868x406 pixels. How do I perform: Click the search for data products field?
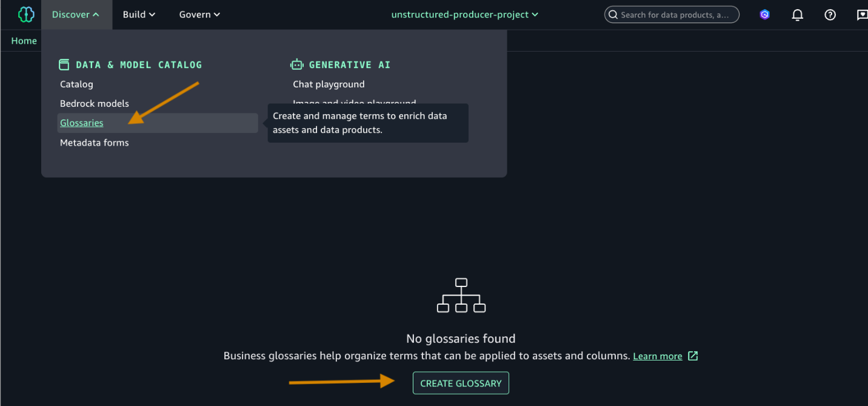(672, 15)
